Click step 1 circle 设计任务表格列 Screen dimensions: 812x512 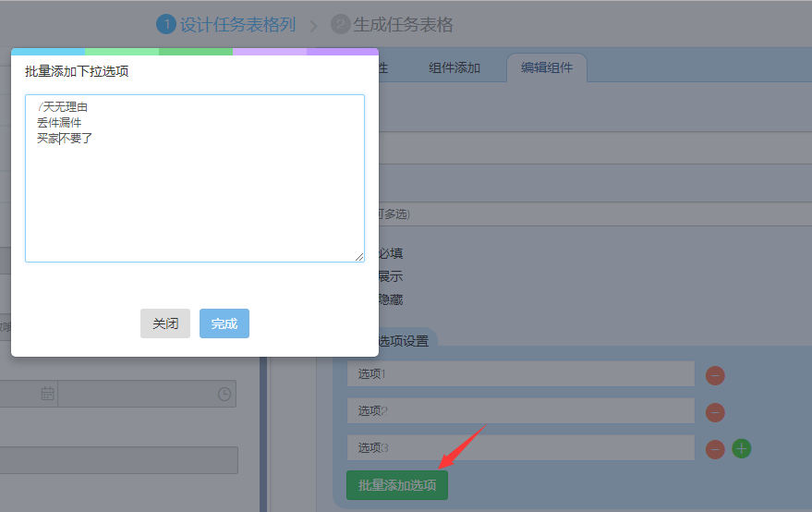coord(165,25)
